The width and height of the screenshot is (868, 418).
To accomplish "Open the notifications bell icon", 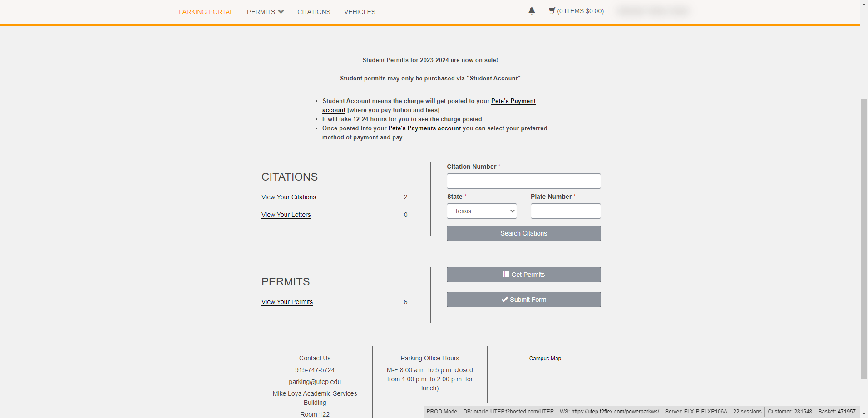I will point(532,11).
